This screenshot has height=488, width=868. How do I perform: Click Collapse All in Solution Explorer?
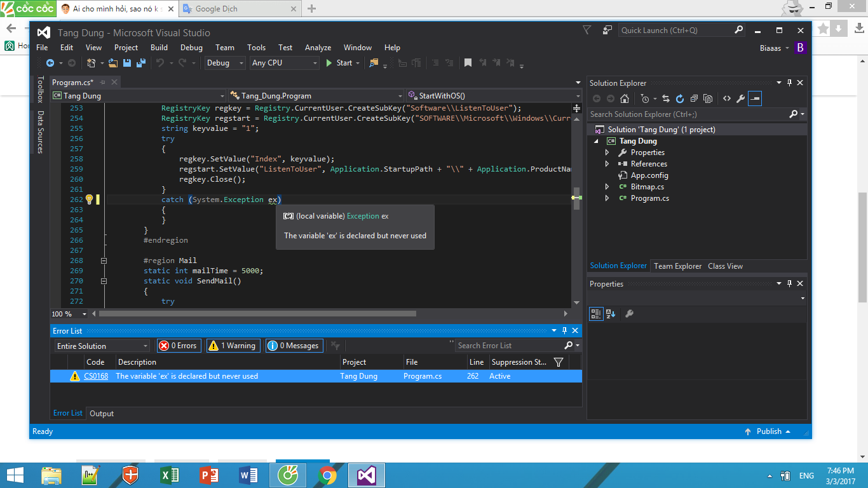(694, 98)
